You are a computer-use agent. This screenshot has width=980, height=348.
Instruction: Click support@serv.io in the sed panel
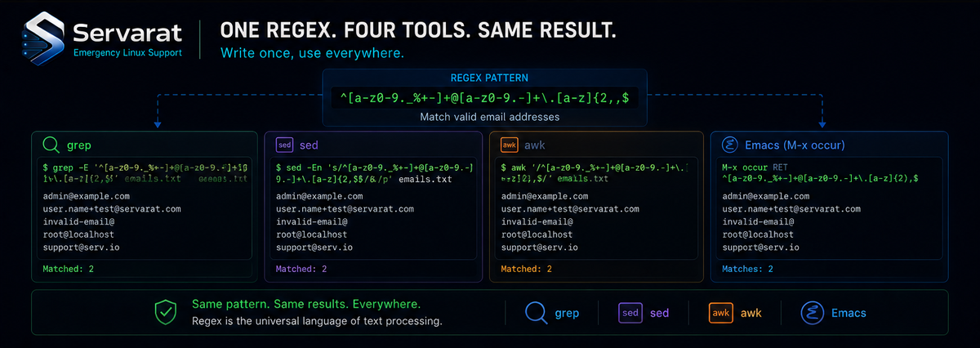314,246
